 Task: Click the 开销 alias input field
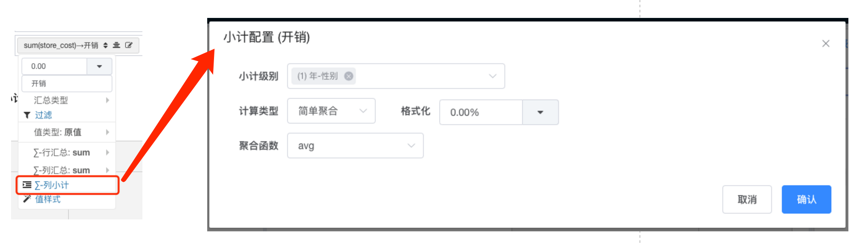click(x=67, y=84)
